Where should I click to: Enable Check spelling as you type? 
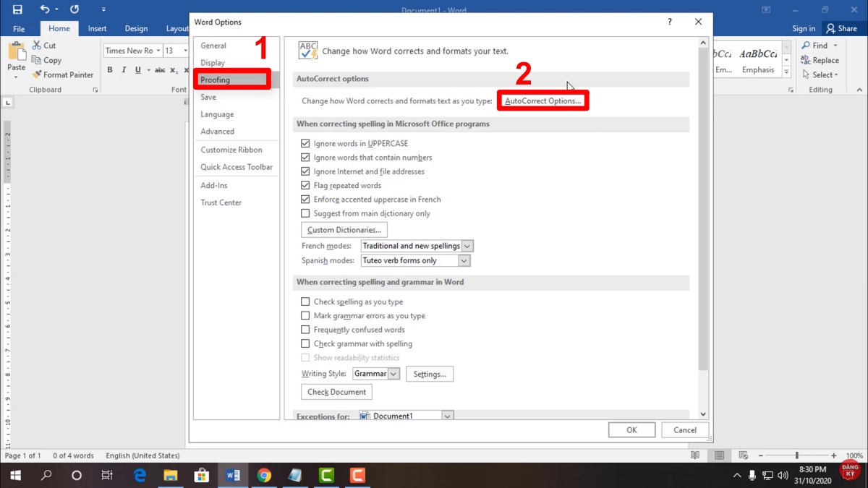tap(305, 301)
